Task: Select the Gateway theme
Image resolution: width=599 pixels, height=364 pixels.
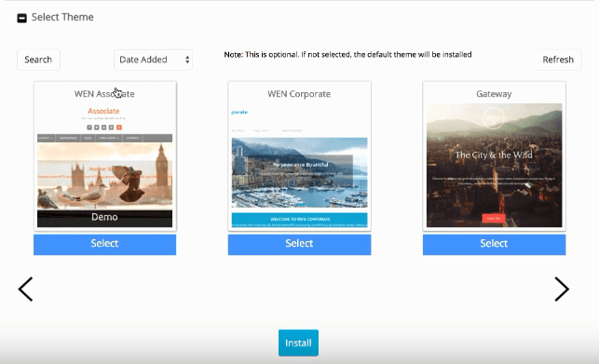Action: tap(494, 244)
